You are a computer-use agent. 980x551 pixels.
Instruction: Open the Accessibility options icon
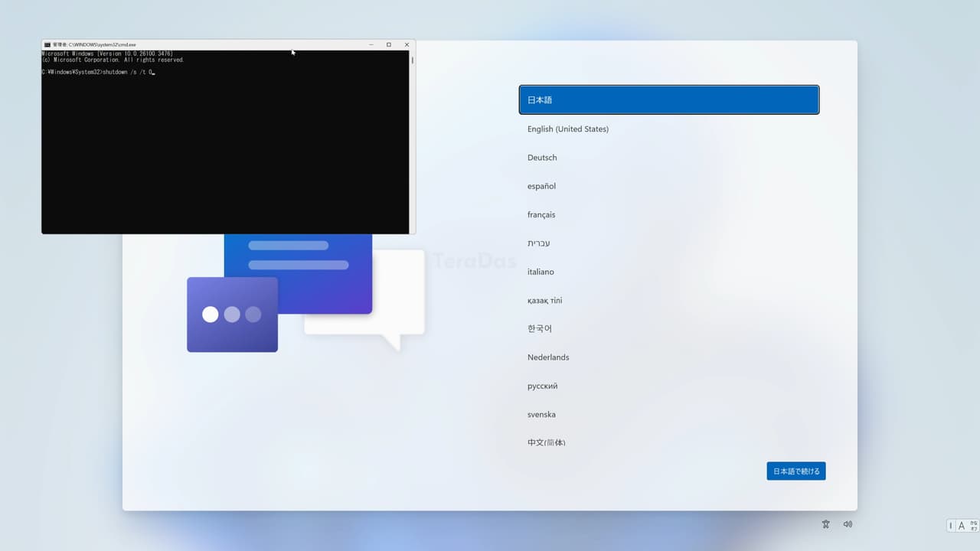(x=825, y=524)
